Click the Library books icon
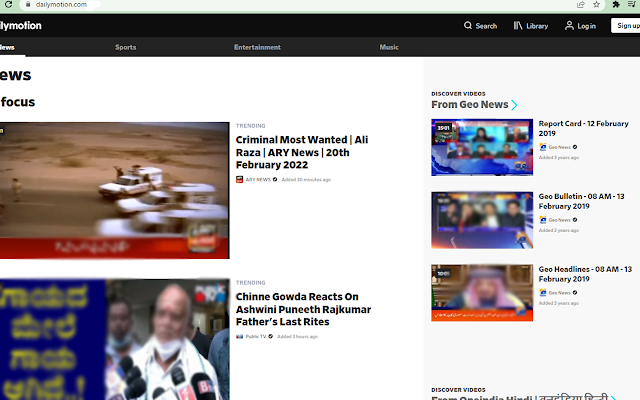The image size is (640, 400). pyautogui.click(x=518, y=26)
